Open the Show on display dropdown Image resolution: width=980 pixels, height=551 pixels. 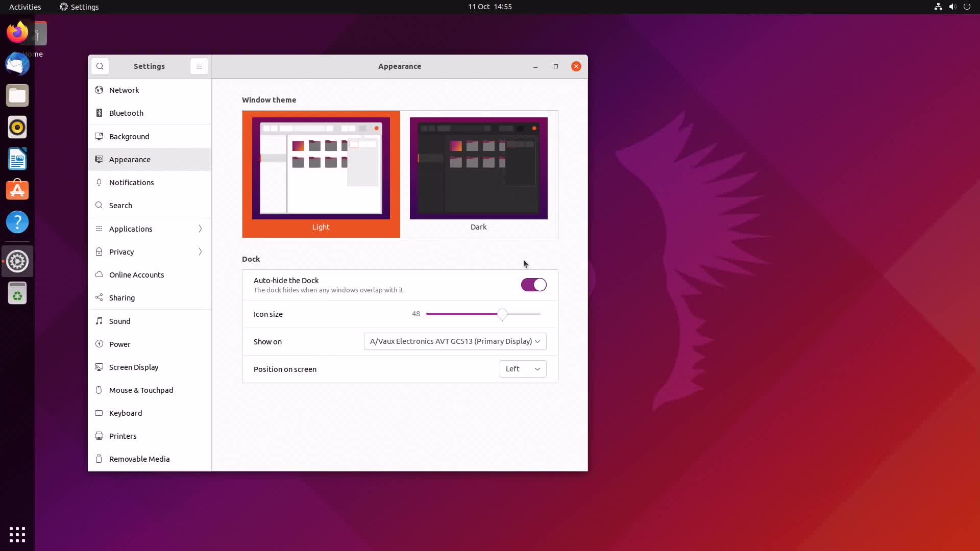455,341
